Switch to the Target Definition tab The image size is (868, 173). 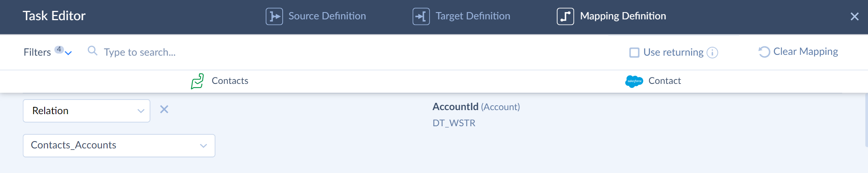(462, 17)
